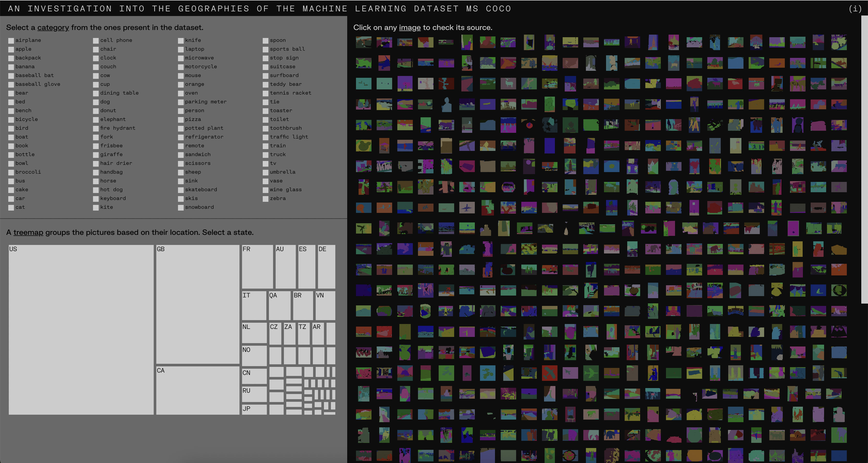
Task: Toggle the pizza checkbox
Action: [181, 120]
